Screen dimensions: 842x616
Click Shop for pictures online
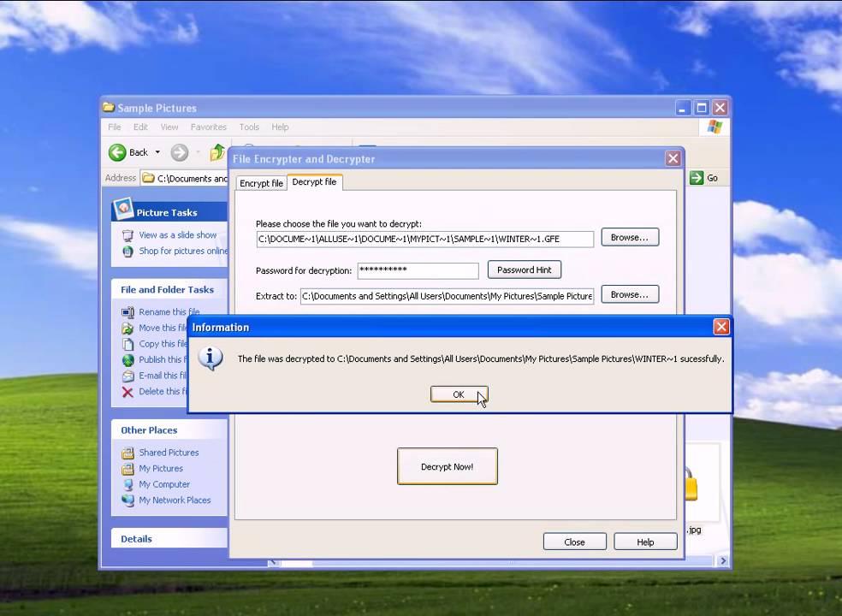[183, 251]
